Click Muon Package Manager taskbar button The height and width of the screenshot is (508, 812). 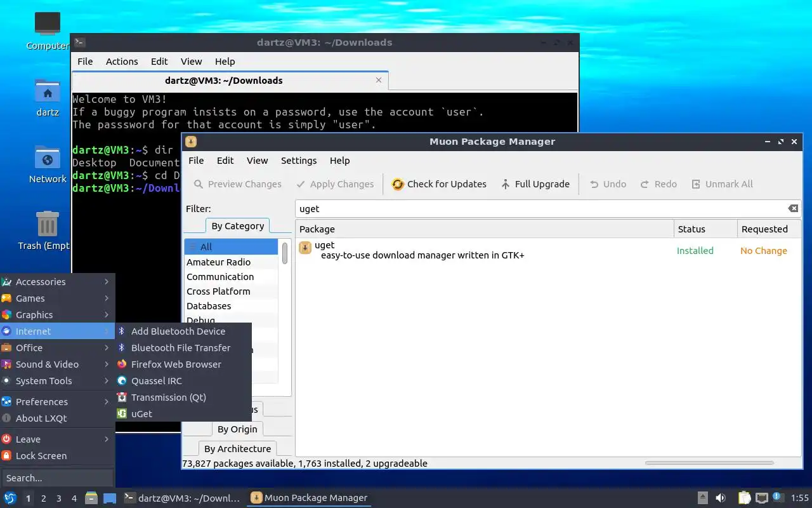(x=310, y=498)
